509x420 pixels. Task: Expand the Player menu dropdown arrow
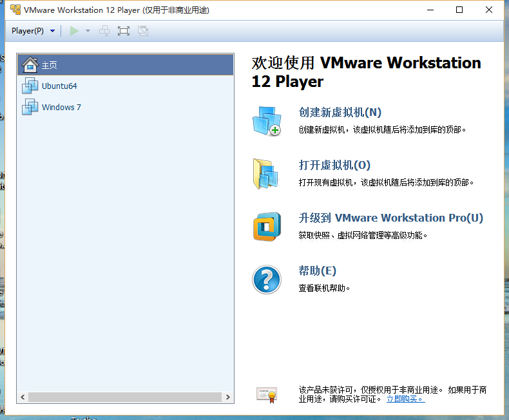tap(52, 31)
